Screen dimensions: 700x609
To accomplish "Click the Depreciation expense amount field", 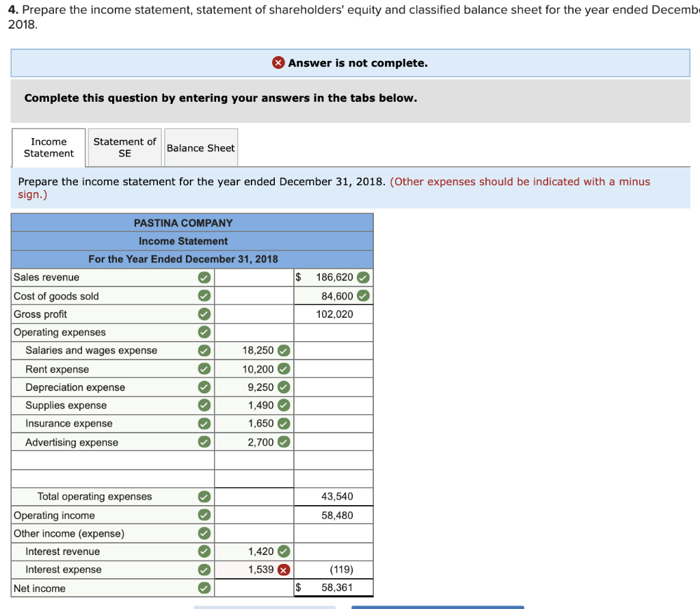I will (x=254, y=387).
